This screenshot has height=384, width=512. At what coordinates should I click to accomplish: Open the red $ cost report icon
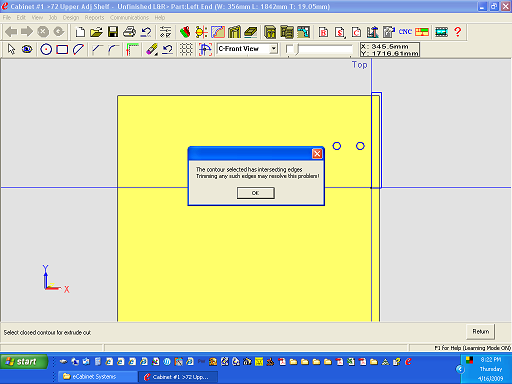(340, 32)
